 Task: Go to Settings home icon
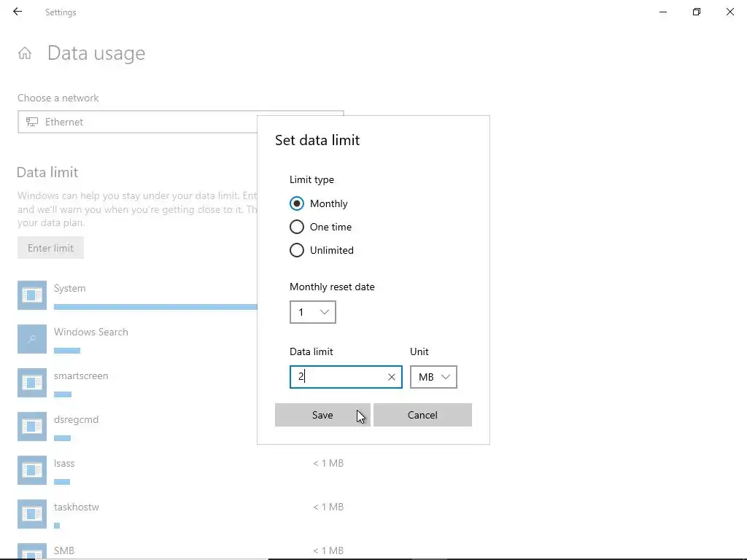pos(25,53)
